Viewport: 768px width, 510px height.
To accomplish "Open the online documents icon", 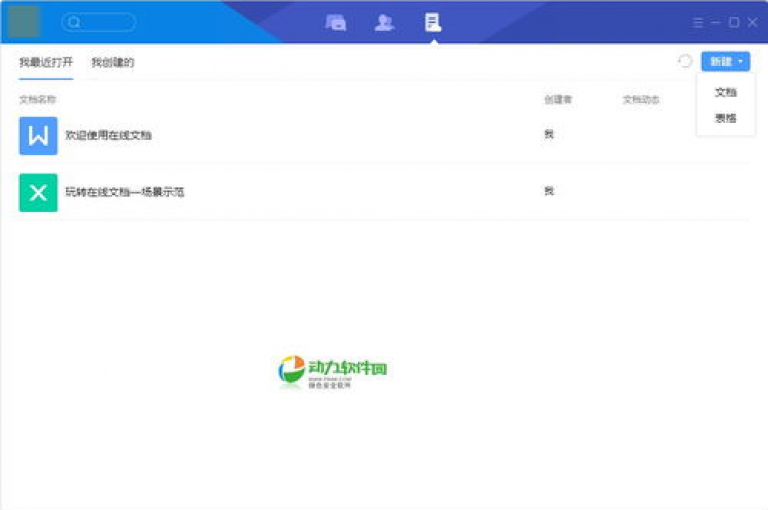I will pos(433,23).
